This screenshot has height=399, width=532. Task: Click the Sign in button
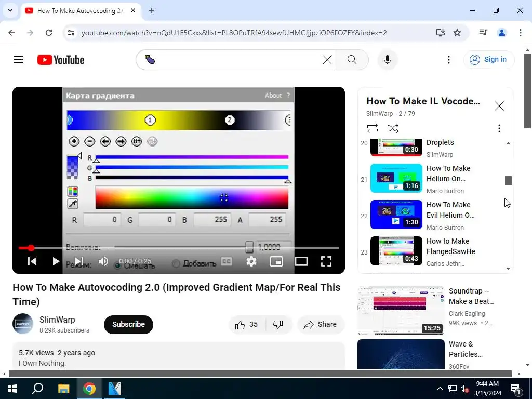pos(488,59)
